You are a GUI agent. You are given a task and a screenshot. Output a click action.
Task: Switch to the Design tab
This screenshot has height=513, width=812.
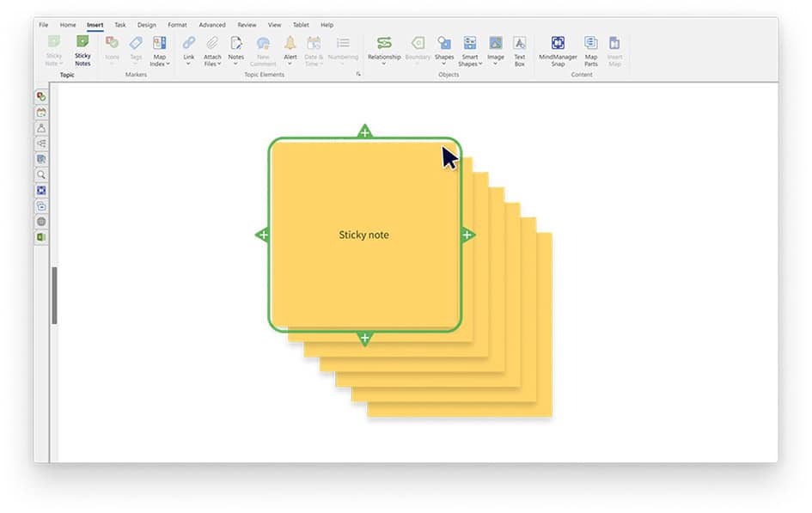click(147, 25)
